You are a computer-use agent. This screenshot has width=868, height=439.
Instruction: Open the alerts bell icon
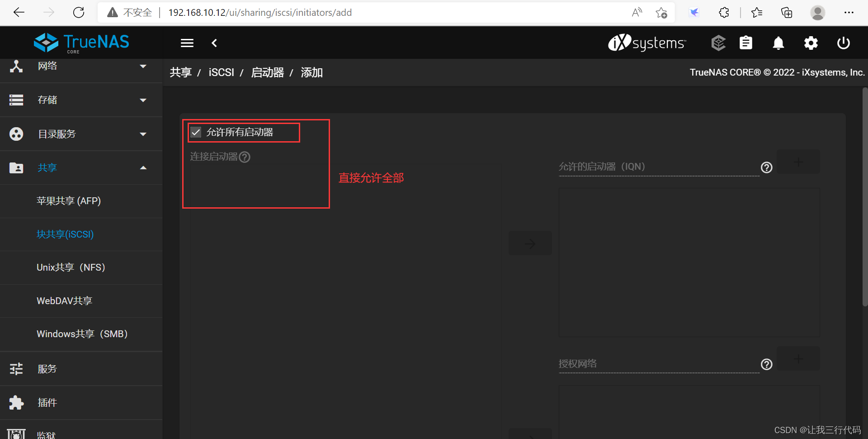click(x=778, y=43)
